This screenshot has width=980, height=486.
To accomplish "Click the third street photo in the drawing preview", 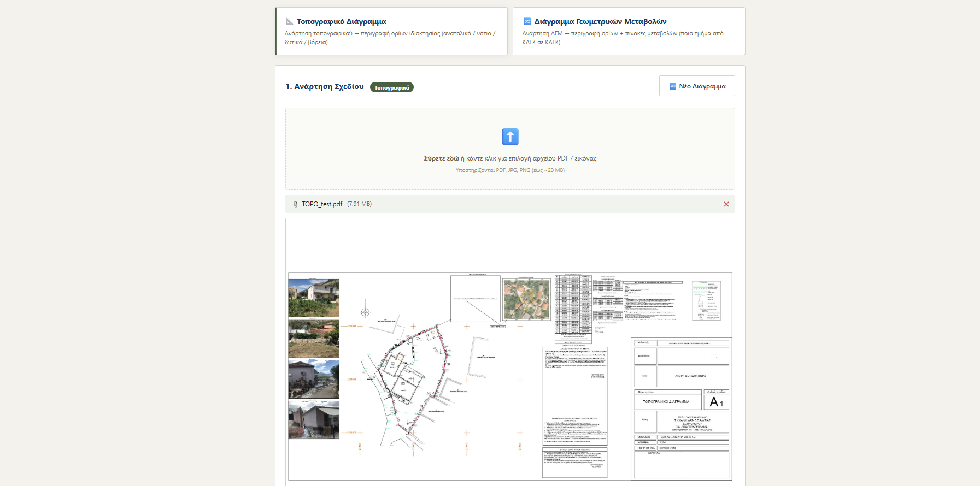I will coord(314,379).
